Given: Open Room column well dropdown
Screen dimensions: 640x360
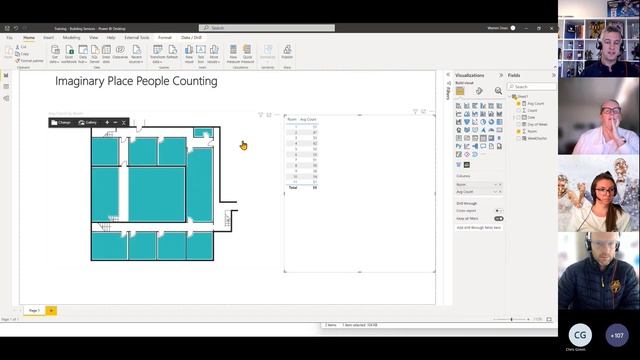Looking at the screenshot, I should point(496,184).
